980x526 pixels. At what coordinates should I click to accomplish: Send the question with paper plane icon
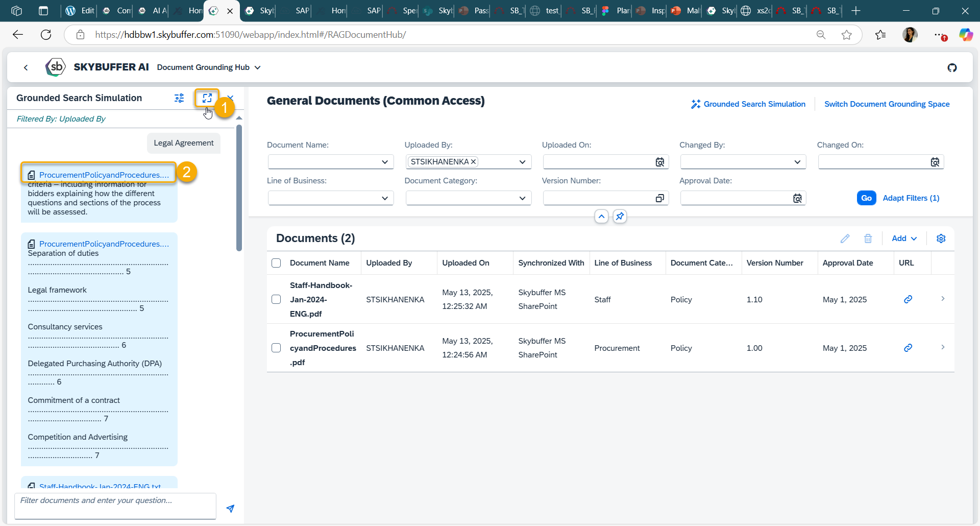coord(230,508)
